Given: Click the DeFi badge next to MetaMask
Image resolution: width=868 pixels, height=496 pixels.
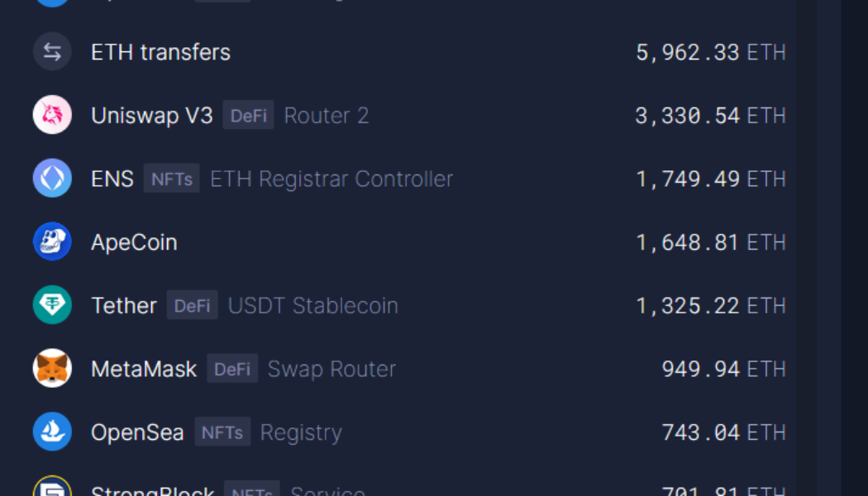Looking at the screenshot, I should 232,369.
